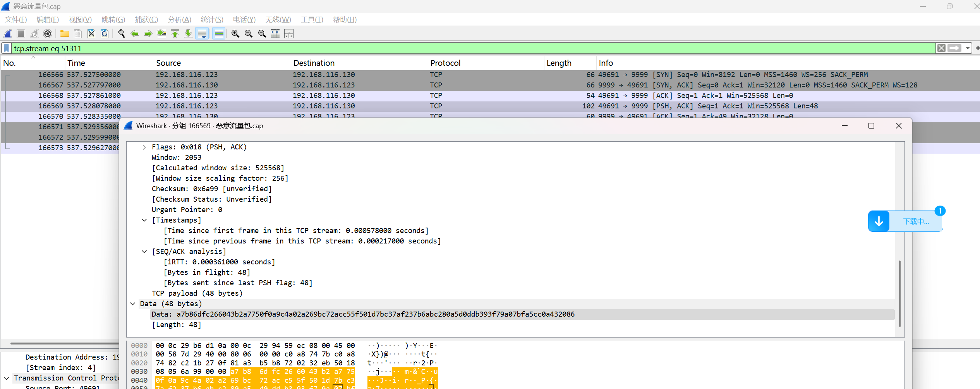Collapse the Data (48 bytes) node
980x389 pixels.
[132, 304]
